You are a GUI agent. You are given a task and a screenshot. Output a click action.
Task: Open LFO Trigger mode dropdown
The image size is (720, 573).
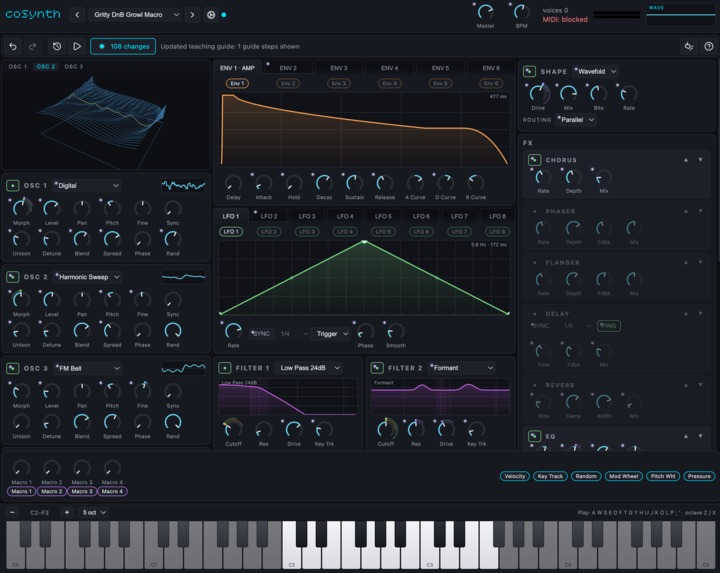pyautogui.click(x=332, y=334)
